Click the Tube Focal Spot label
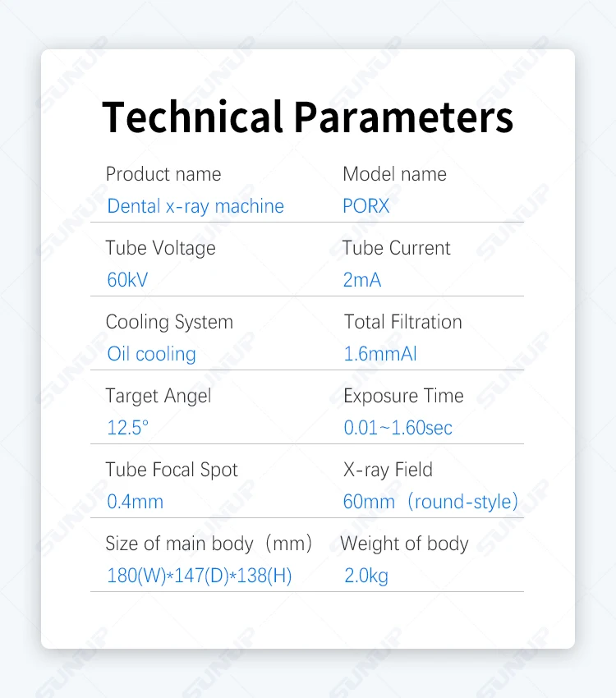Viewport: 616px width, 698px height. 172,470
